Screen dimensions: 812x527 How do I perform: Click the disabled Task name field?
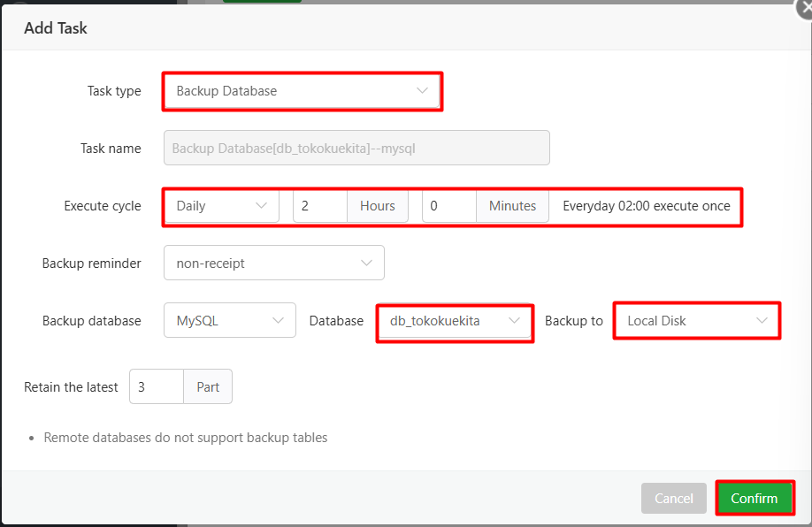[356, 148]
